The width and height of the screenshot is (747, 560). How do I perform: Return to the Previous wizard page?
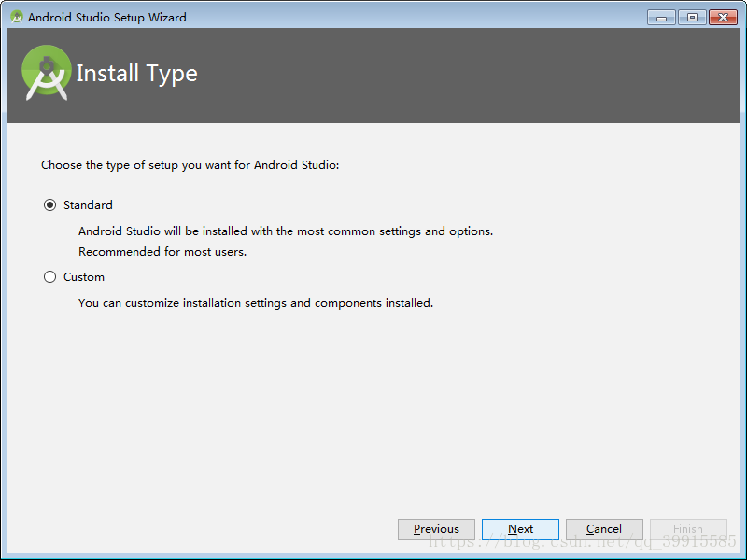coord(436,529)
